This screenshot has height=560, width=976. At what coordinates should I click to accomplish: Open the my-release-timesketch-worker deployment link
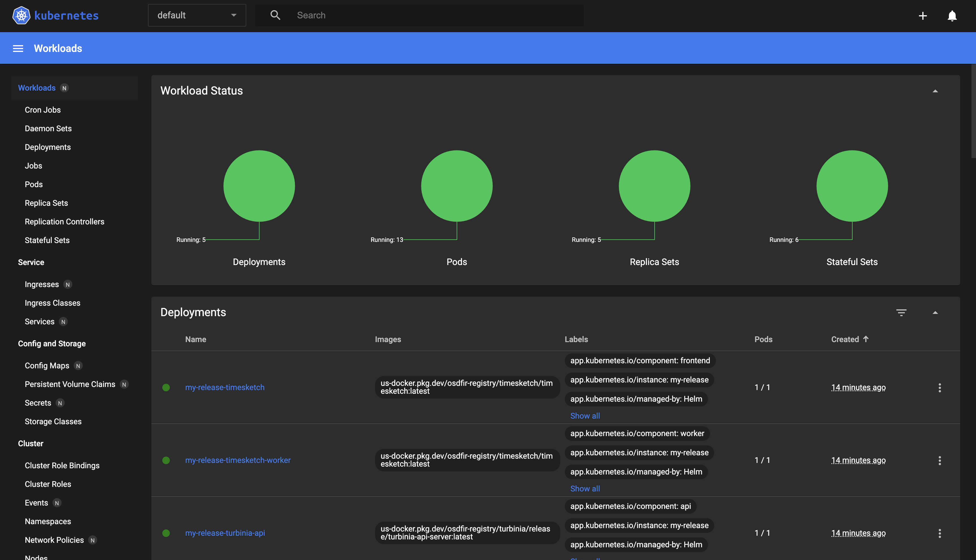coord(238,460)
